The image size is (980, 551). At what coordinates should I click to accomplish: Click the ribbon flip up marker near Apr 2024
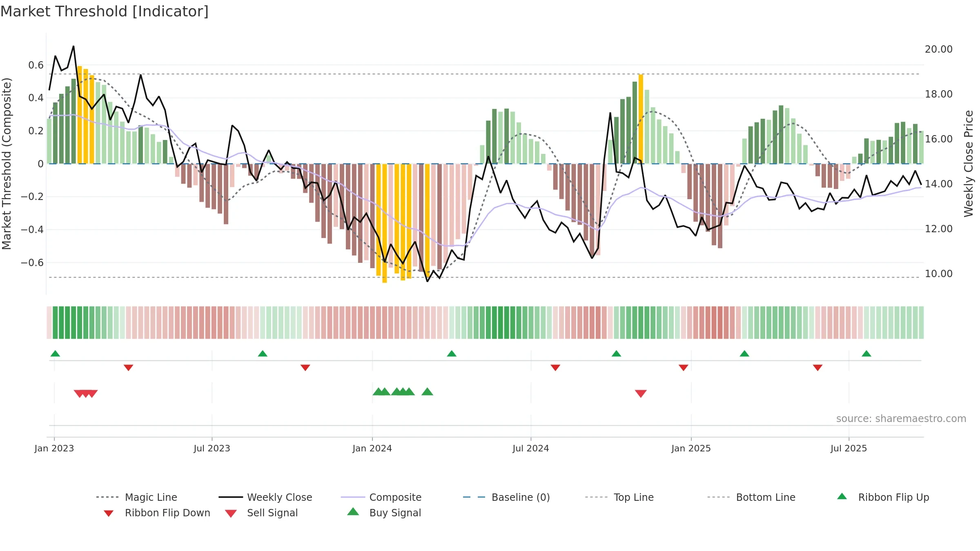click(x=452, y=353)
